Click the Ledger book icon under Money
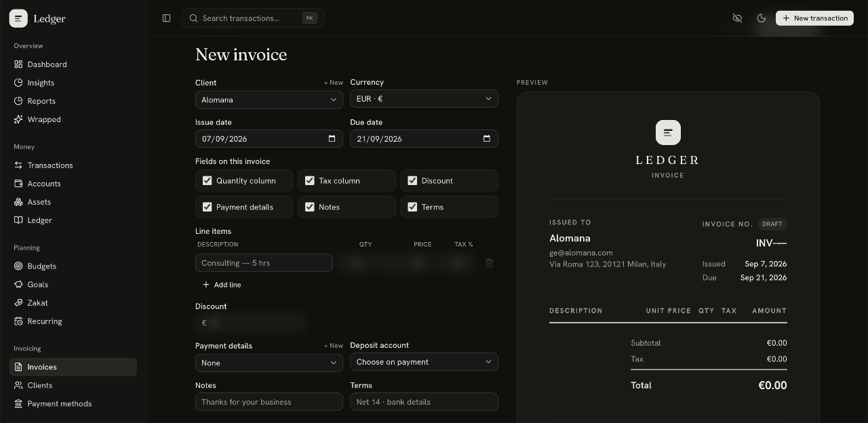 18,220
